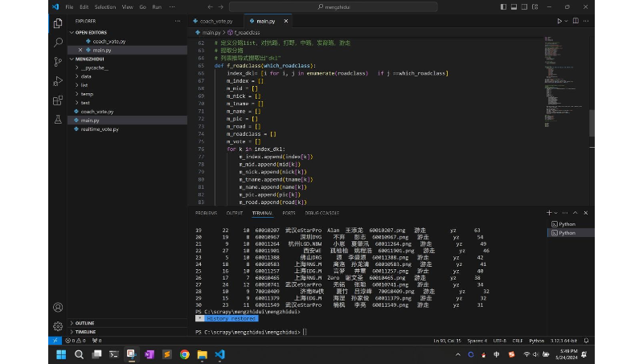This screenshot has height=364, width=643.
Task: Open the Manage gear icon
Action: (x=58, y=326)
